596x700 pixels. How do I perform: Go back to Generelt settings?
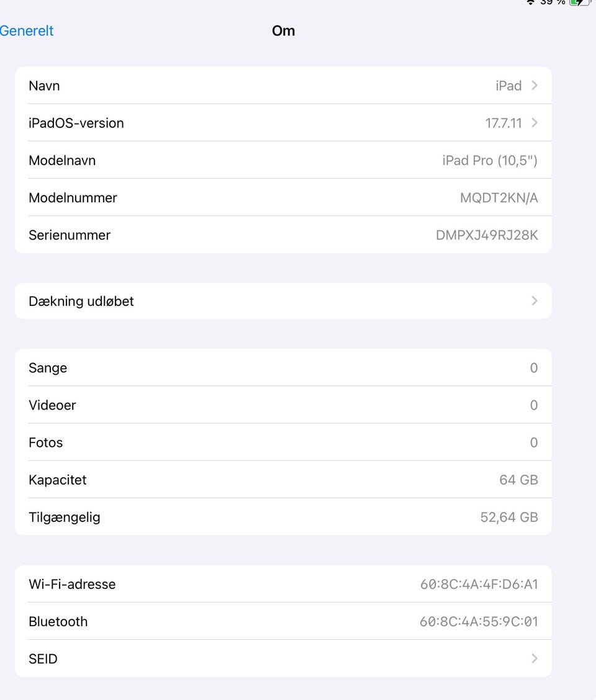pyautogui.click(x=26, y=31)
